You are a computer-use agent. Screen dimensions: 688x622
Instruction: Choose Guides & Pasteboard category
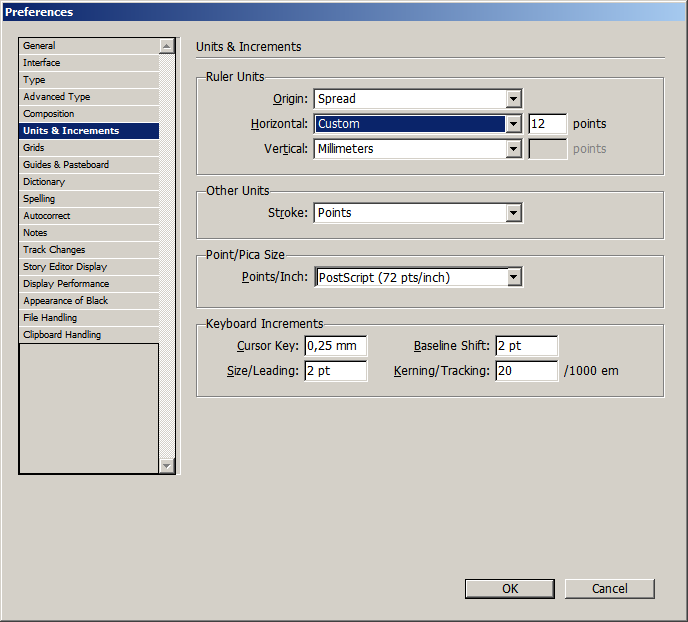(89, 164)
